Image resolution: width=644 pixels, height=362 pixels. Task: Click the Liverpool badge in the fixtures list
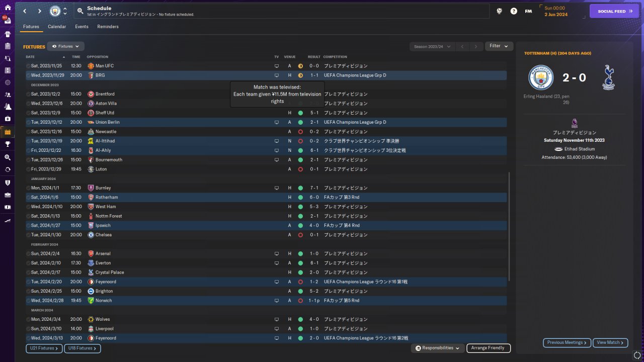click(x=91, y=329)
